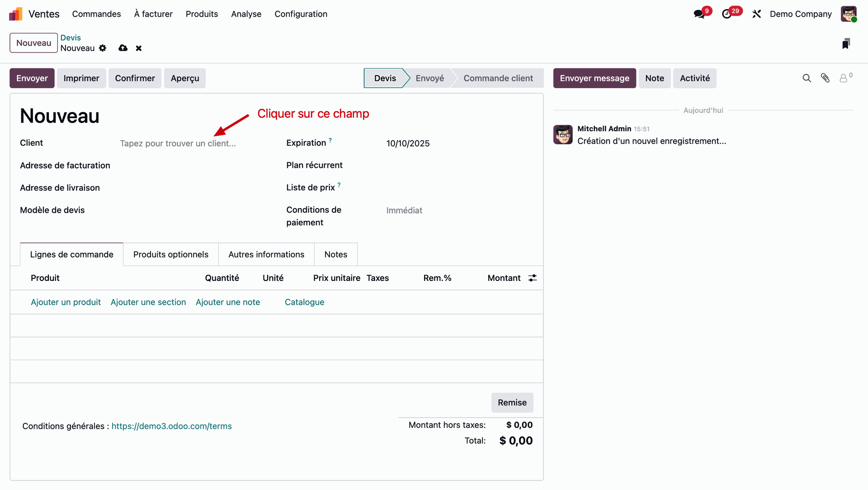
Task: Click the Expiration date field
Action: (x=408, y=143)
